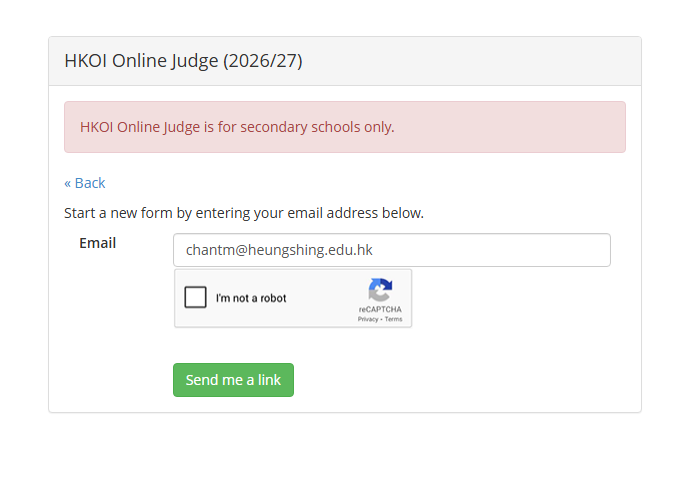Click the red secondary schools only alert
The width and height of the screenshot is (690, 481).
[345, 127]
